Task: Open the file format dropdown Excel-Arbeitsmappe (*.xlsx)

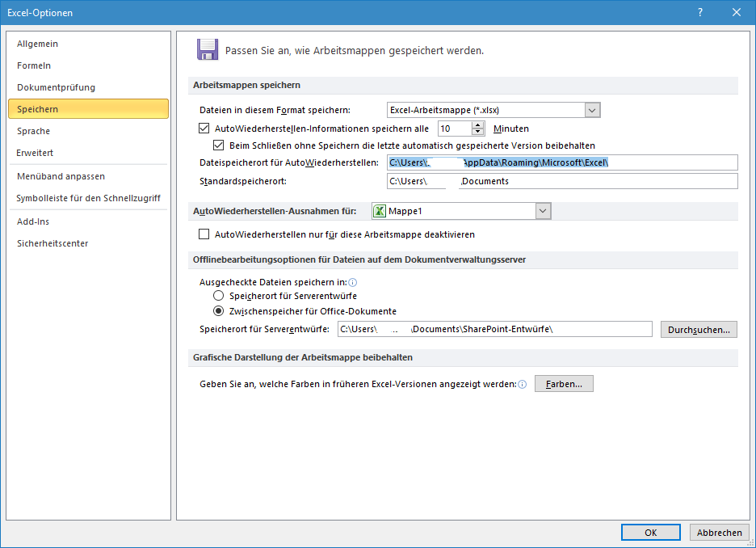Action: tap(593, 110)
